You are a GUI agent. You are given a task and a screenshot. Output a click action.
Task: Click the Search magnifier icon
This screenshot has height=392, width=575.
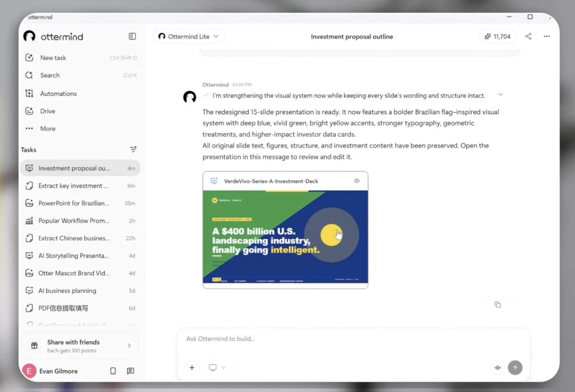tap(29, 75)
